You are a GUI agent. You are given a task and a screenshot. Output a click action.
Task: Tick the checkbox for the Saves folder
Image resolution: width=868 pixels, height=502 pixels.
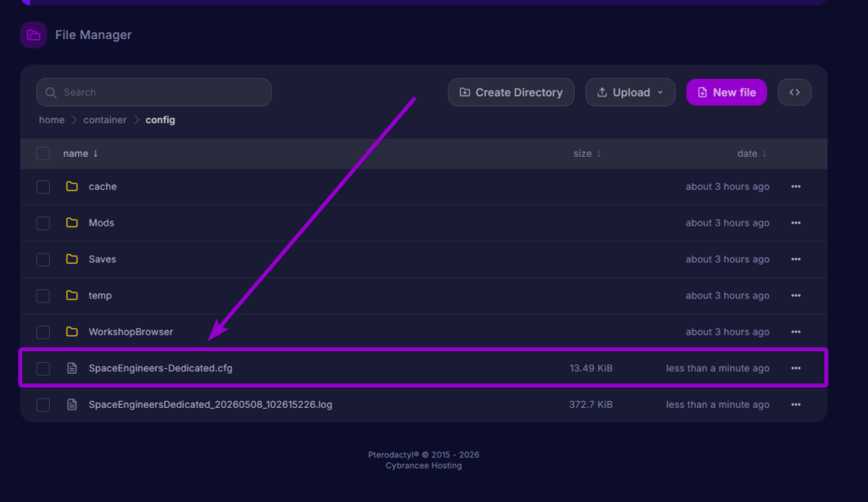pyautogui.click(x=42, y=259)
